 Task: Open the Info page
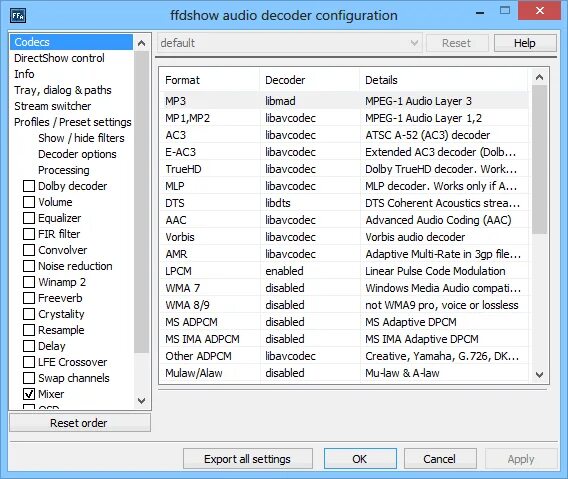point(24,74)
